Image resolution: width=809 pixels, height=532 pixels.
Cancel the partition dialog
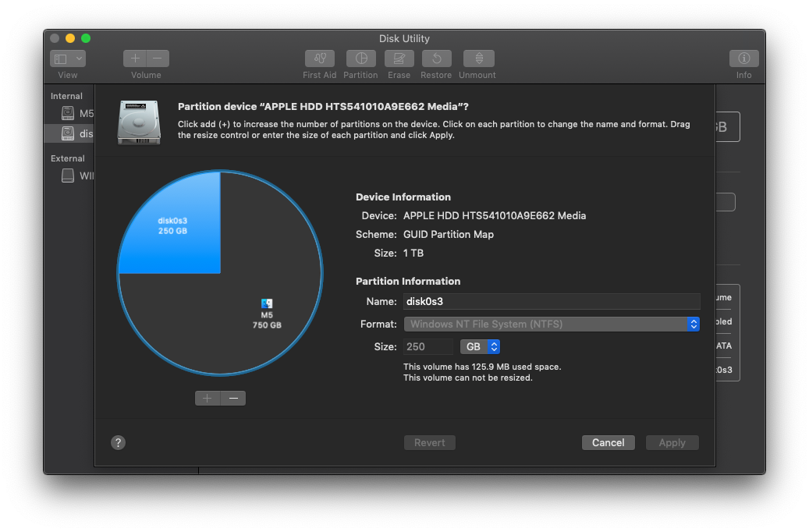tap(609, 443)
